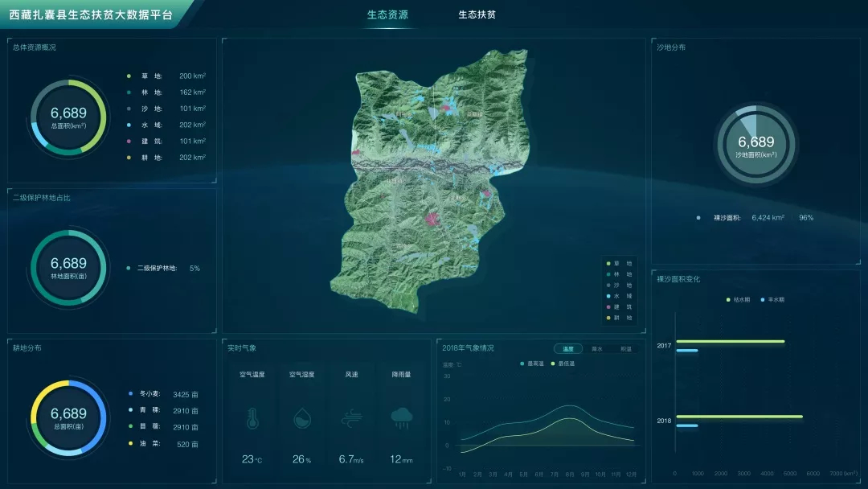The image size is (868, 489).
Task: Select the active 温度 chart option
Action: click(568, 349)
